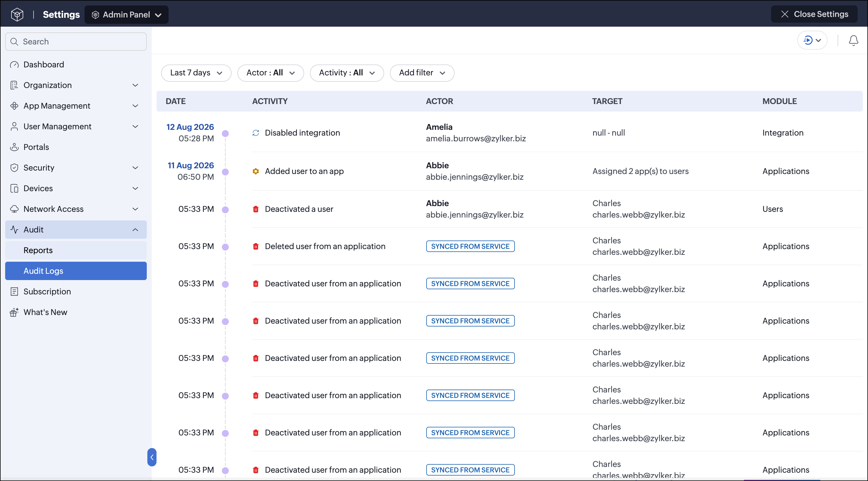Click the Users module cell
The height and width of the screenshot is (481, 868).
coord(773,209)
